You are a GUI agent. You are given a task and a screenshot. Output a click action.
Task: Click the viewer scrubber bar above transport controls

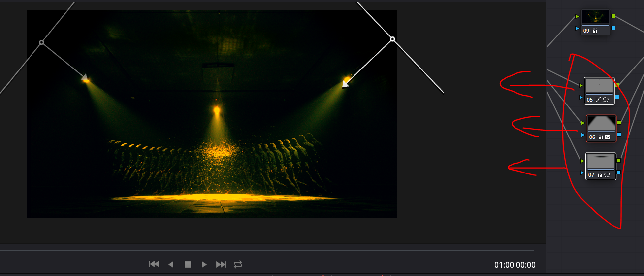267,250
